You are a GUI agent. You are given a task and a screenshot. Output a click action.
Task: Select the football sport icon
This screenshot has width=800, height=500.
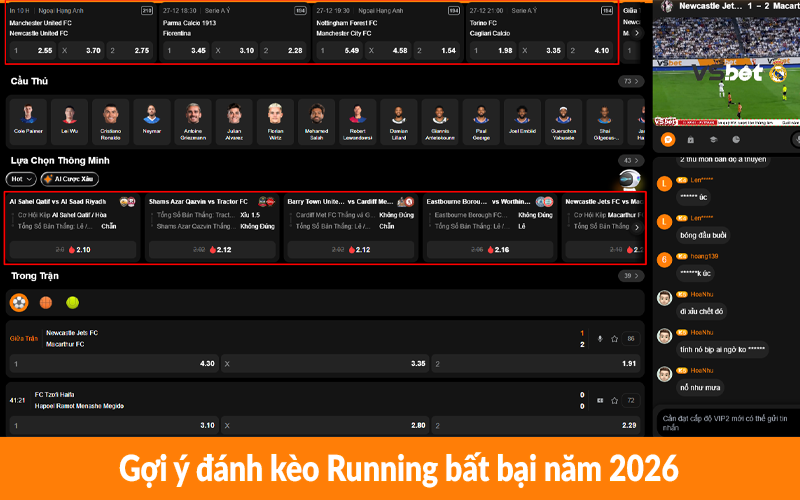[x=19, y=303]
